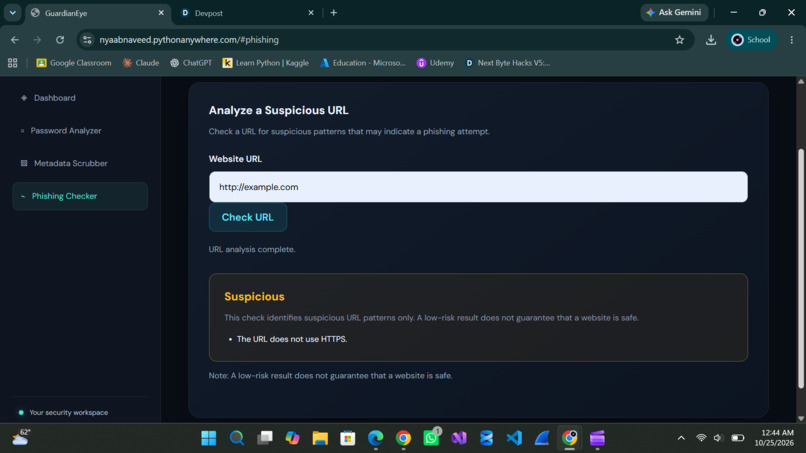Open the weather widget showing 62°

tap(21, 438)
